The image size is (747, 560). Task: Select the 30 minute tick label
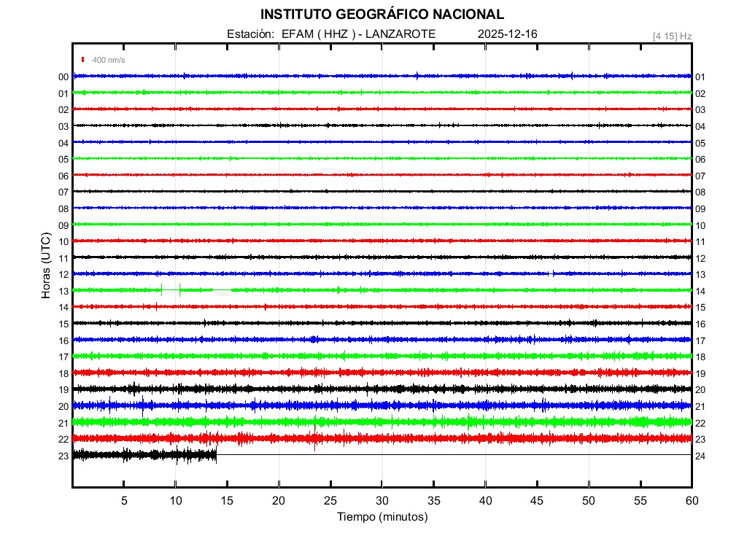pyautogui.click(x=382, y=500)
